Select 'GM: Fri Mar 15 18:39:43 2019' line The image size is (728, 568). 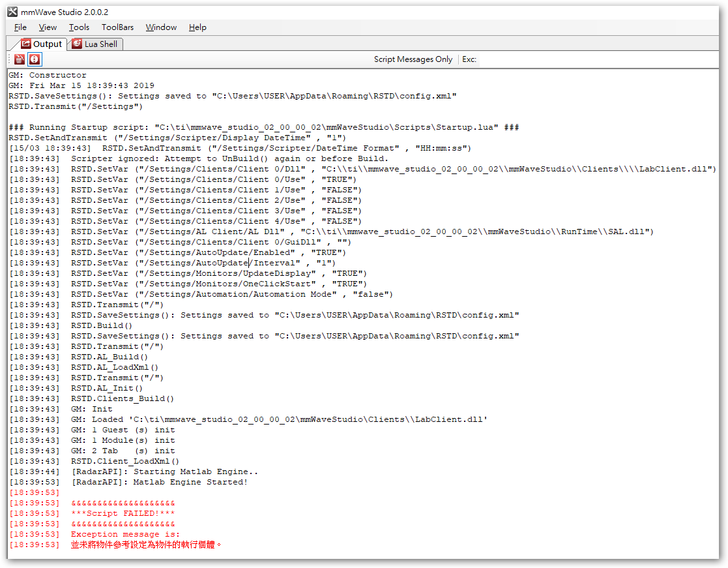point(81,85)
